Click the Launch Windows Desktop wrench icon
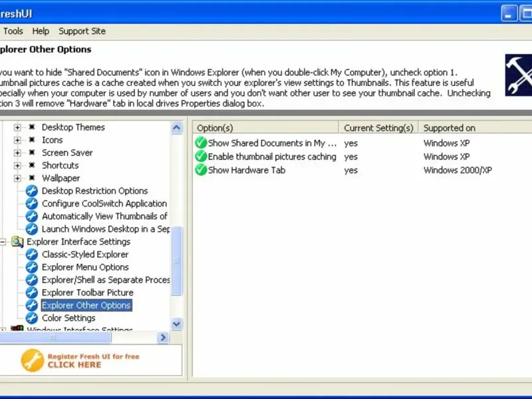532x399 pixels. pyautogui.click(x=31, y=229)
